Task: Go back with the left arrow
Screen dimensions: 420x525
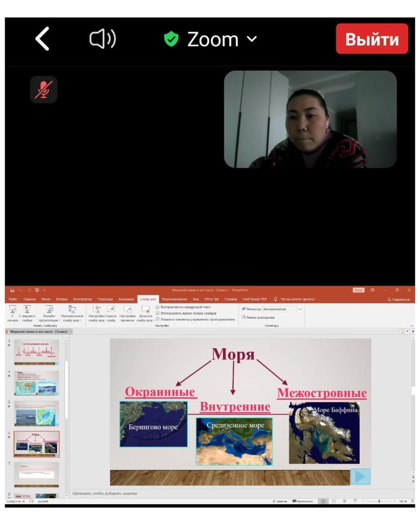Action: point(42,39)
